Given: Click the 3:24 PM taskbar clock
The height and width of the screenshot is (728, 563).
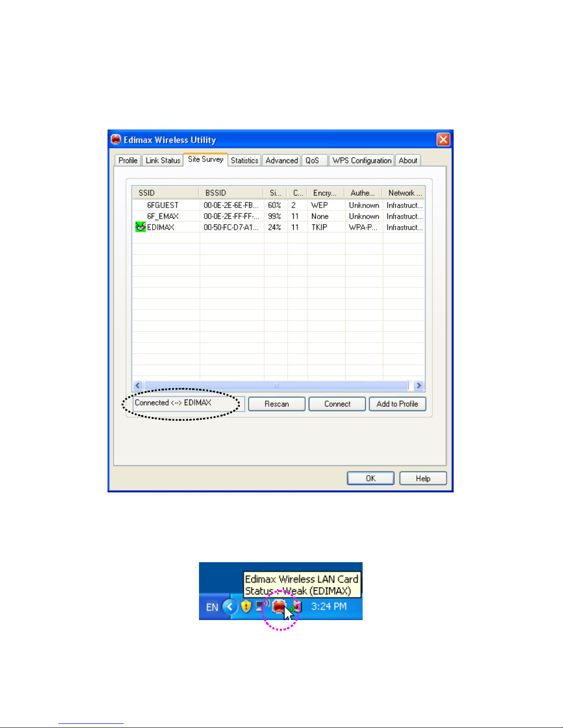Looking at the screenshot, I should click(x=329, y=606).
